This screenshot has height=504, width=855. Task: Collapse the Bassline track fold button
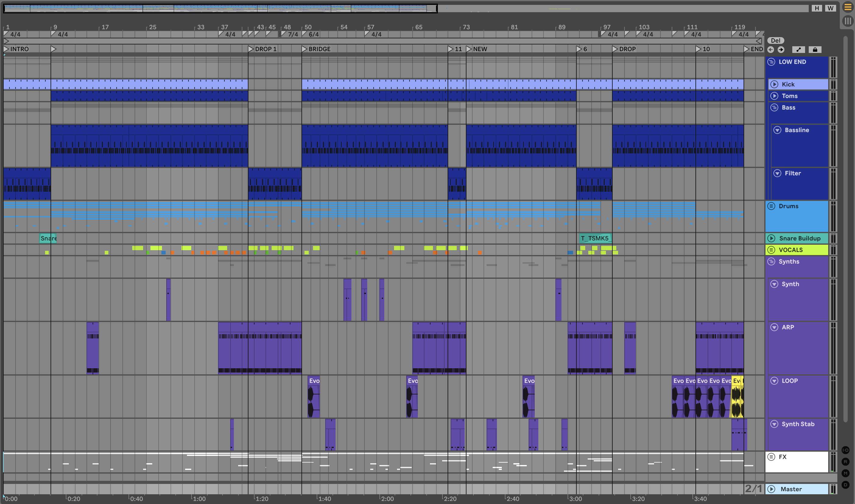(777, 130)
